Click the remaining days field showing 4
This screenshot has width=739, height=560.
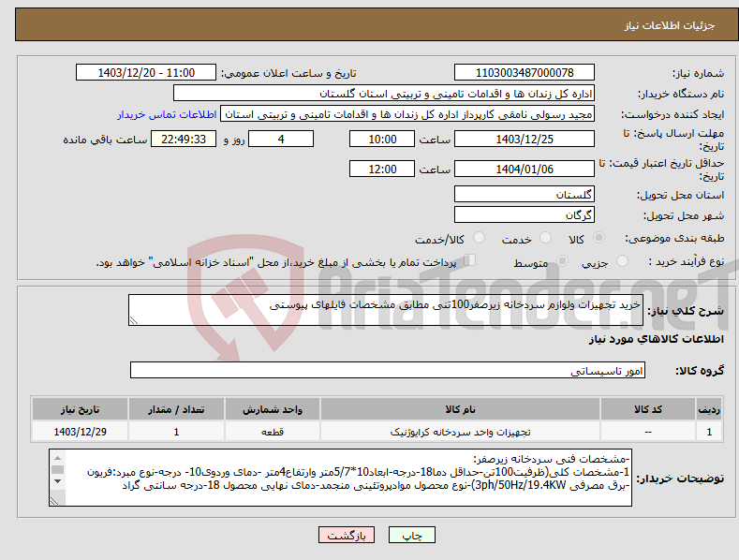pyautogui.click(x=281, y=139)
